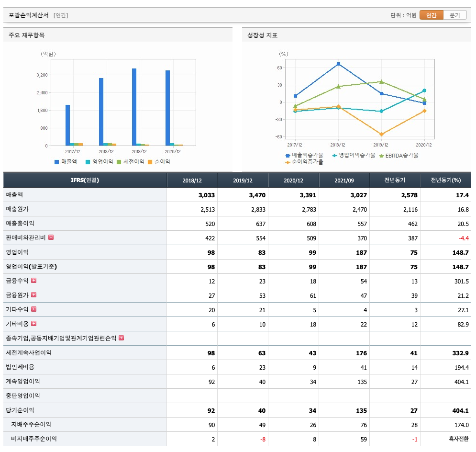Select the 매출총이익 row label
The width and height of the screenshot is (476, 452).
20,223
